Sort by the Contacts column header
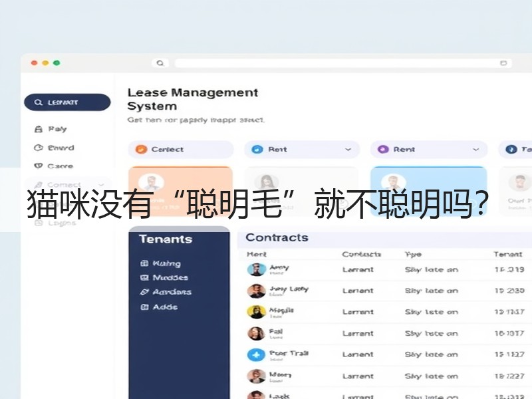Screen dimensions: 532x399 click(x=361, y=254)
